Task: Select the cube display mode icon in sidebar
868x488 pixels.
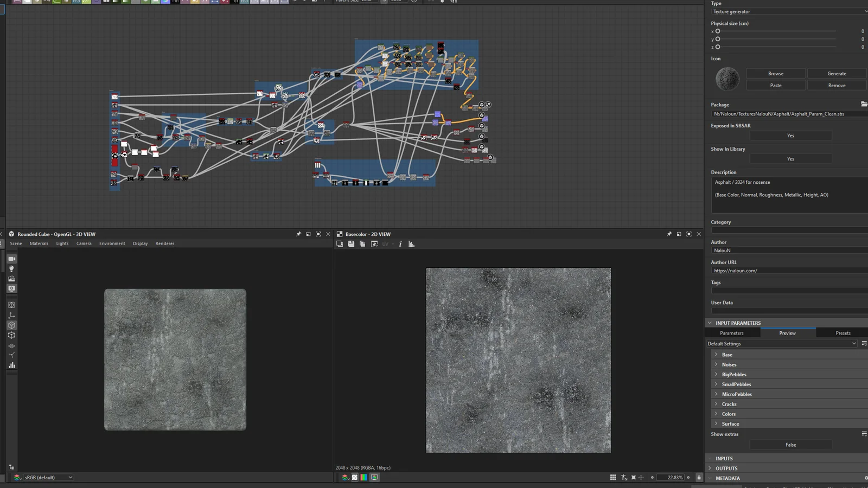Action: point(11,325)
